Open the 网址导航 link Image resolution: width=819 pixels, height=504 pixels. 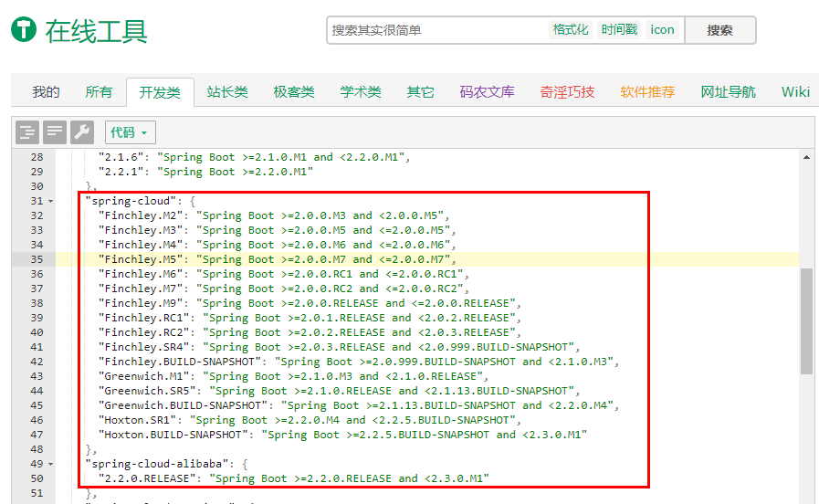(x=728, y=92)
